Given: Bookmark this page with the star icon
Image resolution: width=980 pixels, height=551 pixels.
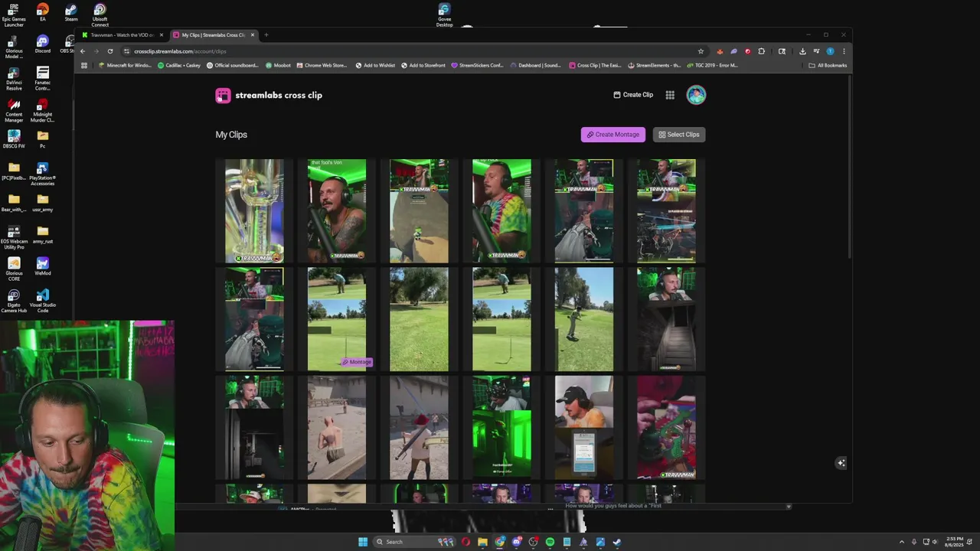Looking at the screenshot, I should 701,51.
